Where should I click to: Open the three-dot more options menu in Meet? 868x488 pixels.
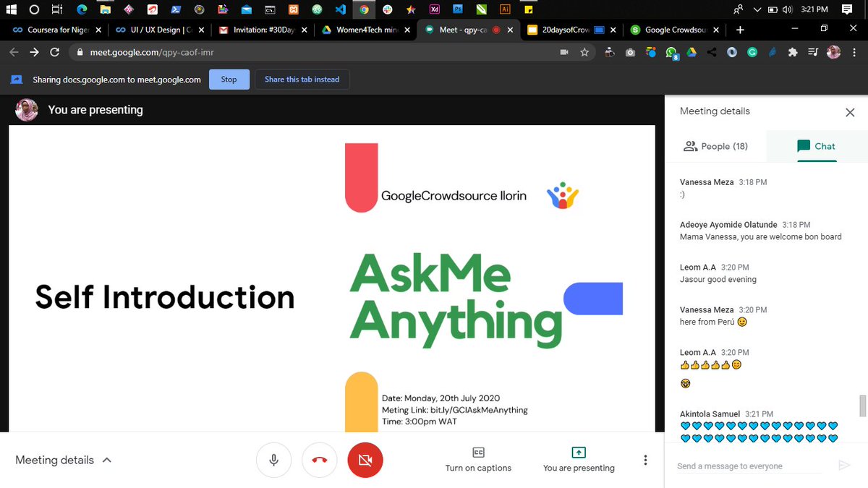pos(645,460)
